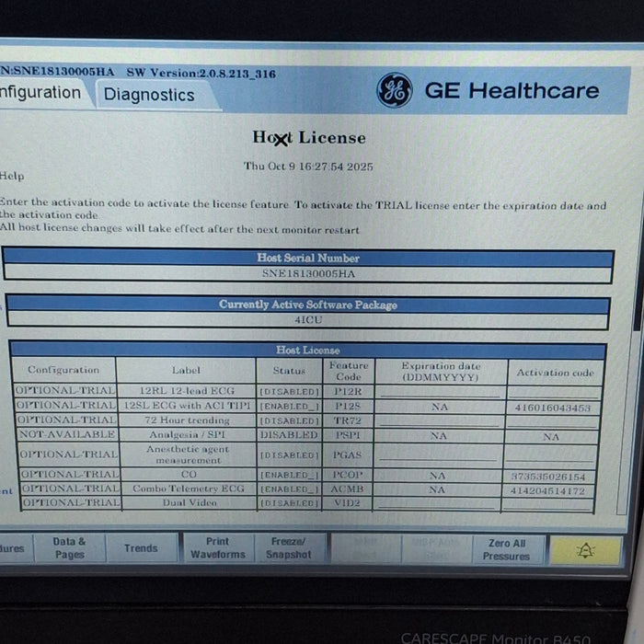Viewport: 644px width, 644px height.
Task: Select feature code VID2
Action: [347, 502]
